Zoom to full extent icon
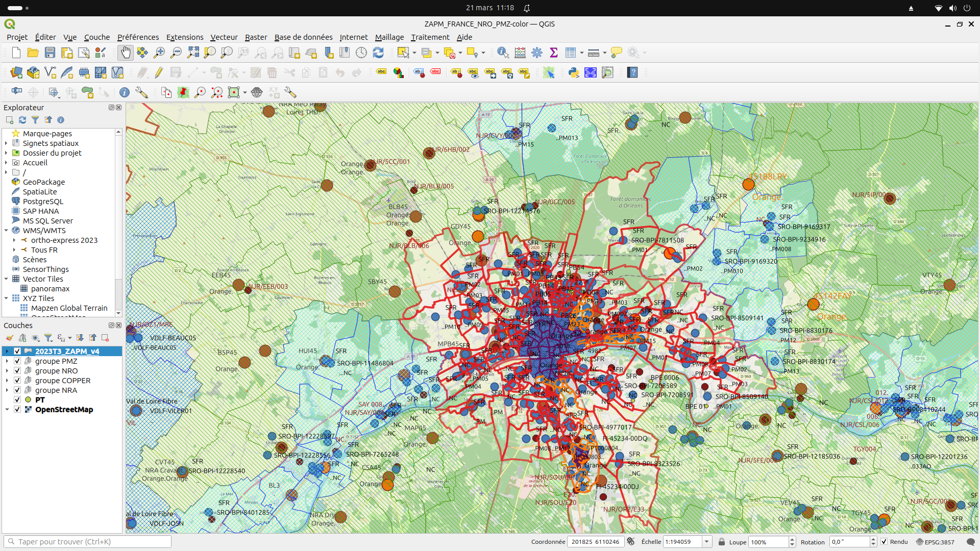Viewport: 980px width, 551px height. (193, 53)
